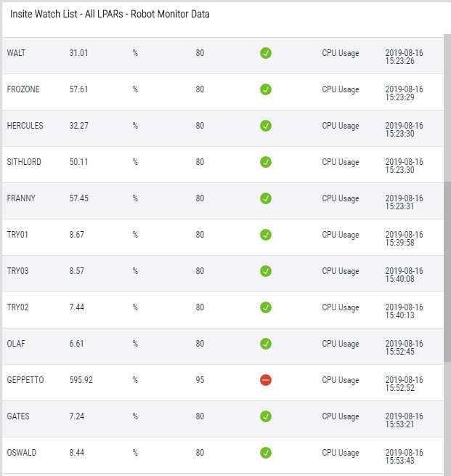Screen dimensions: 451x476
Task: Click the FRANNY row green check icon
Action: click(x=266, y=198)
